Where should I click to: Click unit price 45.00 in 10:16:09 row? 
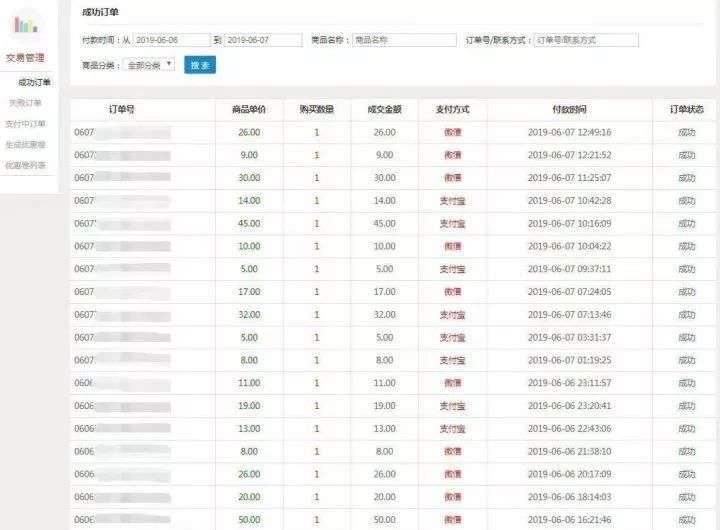(x=249, y=224)
